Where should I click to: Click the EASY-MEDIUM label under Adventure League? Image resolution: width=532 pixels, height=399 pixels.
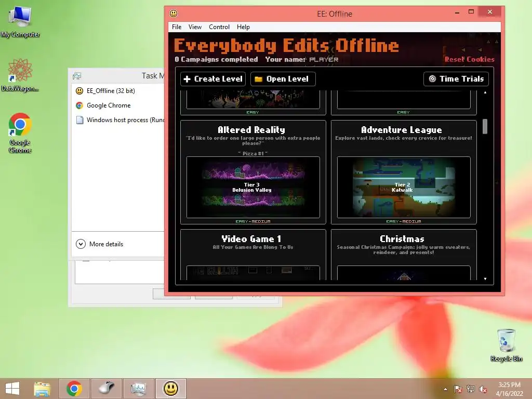tap(403, 221)
